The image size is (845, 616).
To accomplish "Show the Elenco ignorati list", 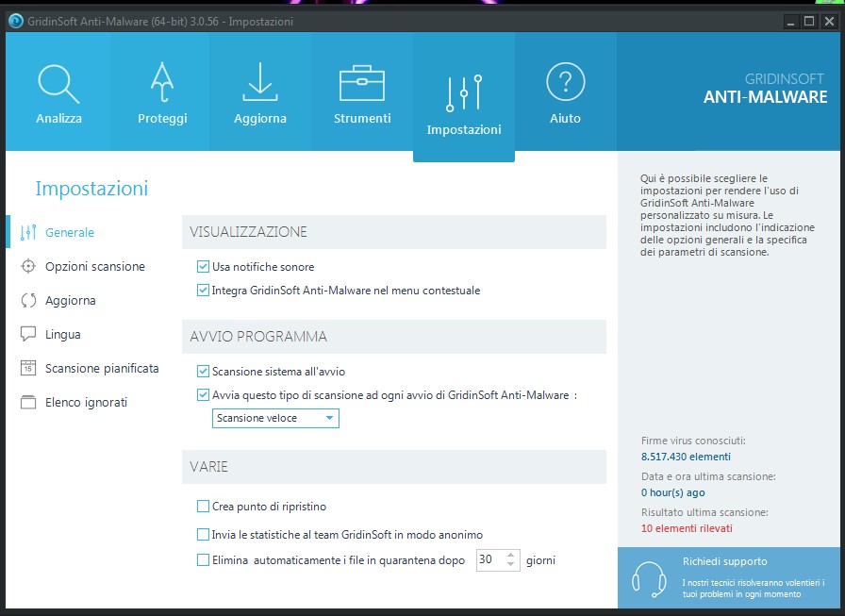I will (86, 402).
